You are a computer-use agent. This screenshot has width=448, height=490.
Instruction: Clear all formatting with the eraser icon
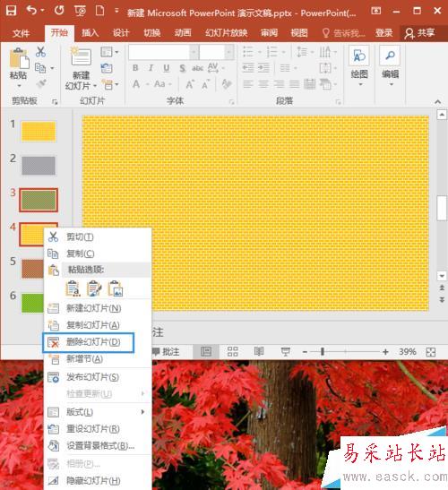[x=227, y=83]
